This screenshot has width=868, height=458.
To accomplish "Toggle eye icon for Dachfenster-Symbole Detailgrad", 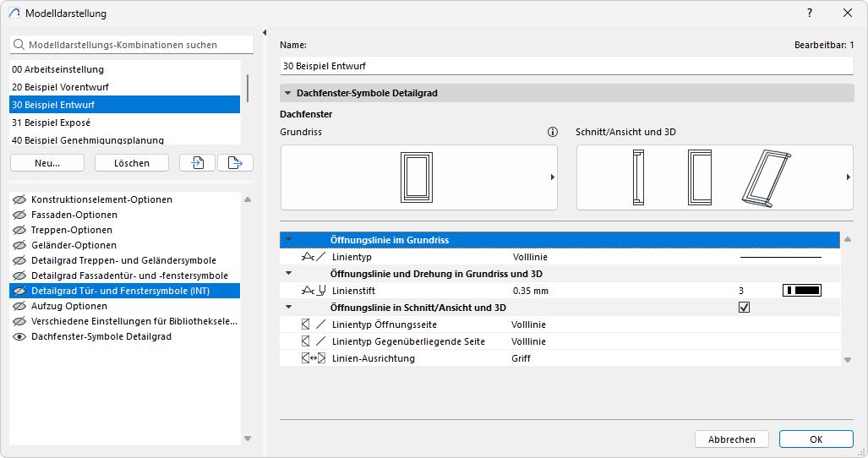I will coord(19,336).
